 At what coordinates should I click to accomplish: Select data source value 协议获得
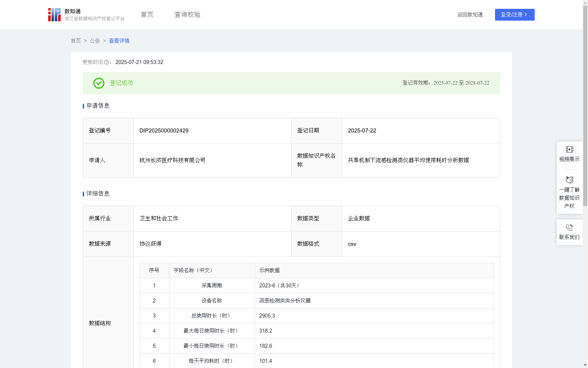pyautogui.click(x=150, y=244)
